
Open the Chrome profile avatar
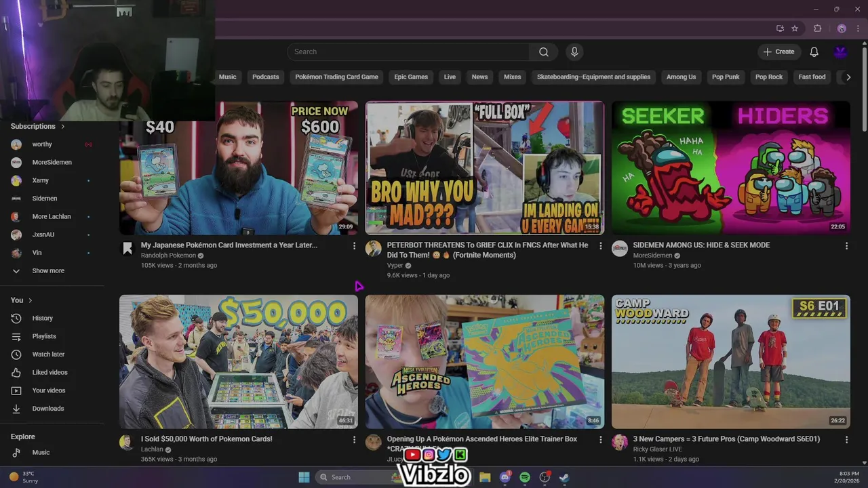(842, 28)
